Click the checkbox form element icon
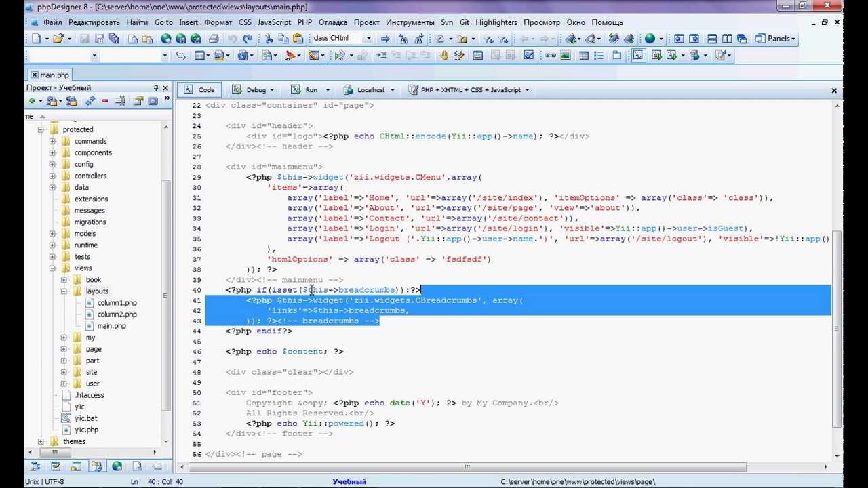Viewport: 868px width, 488px height. point(529,56)
